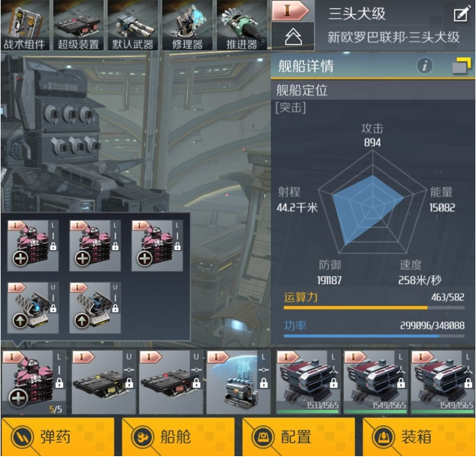Toggle the 舰船详情 panel window icon
The image size is (476, 458).
click(461, 66)
